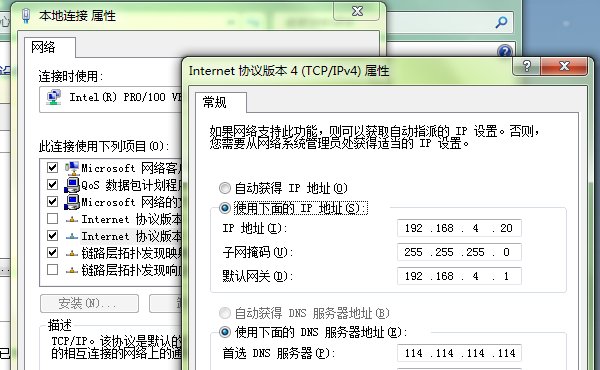Uncheck 链路层拓扑发现映射器 checkbox
Viewport: 600px width, 370px height.
tap(52, 253)
